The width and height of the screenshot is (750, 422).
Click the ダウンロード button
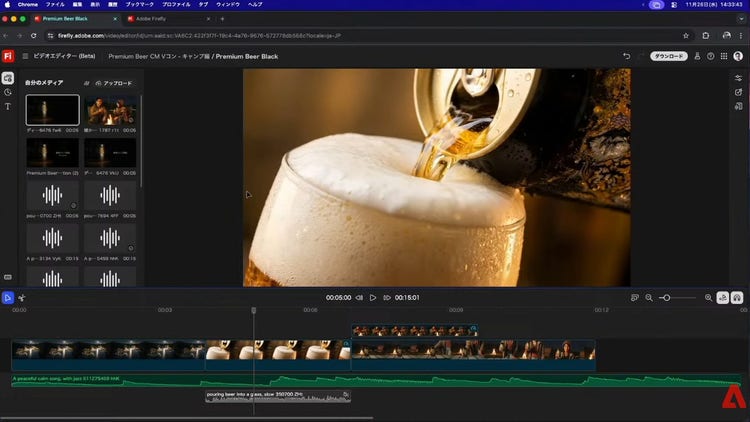tap(668, 56)
